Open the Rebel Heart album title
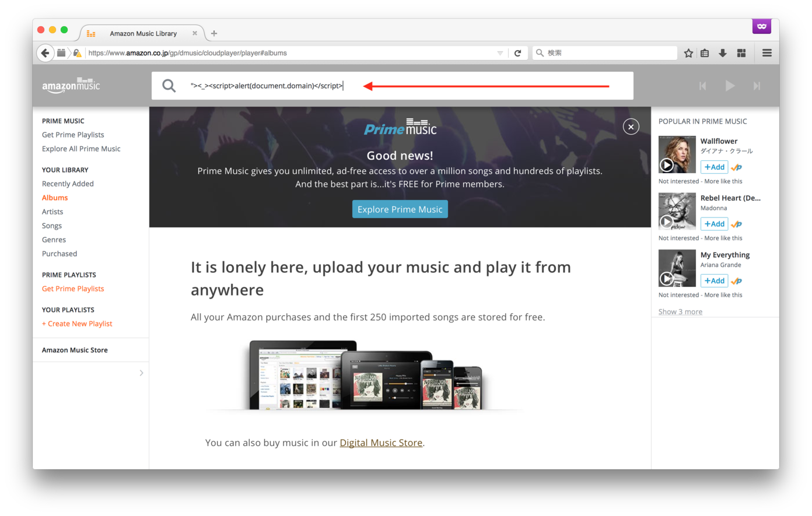 pos(730,198)
